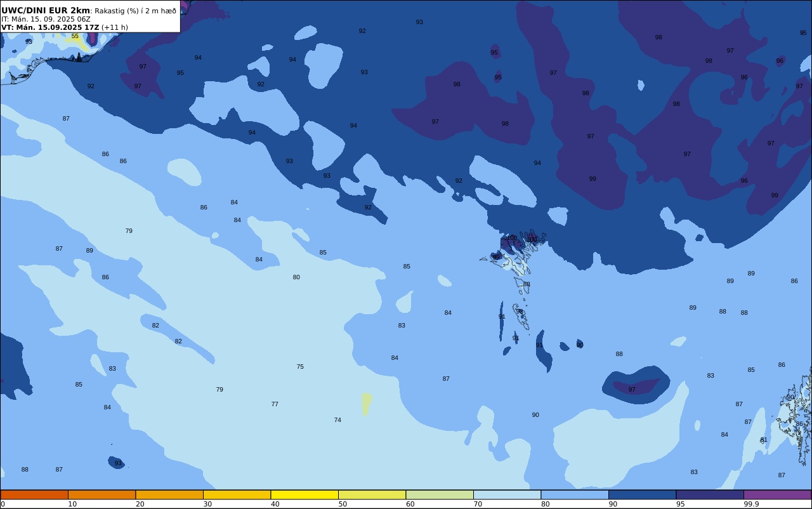Click the parameter label 'Rakastig (%) í 2 m hæð'
Viewport: 812px width, 509px height.
point(136,11)
